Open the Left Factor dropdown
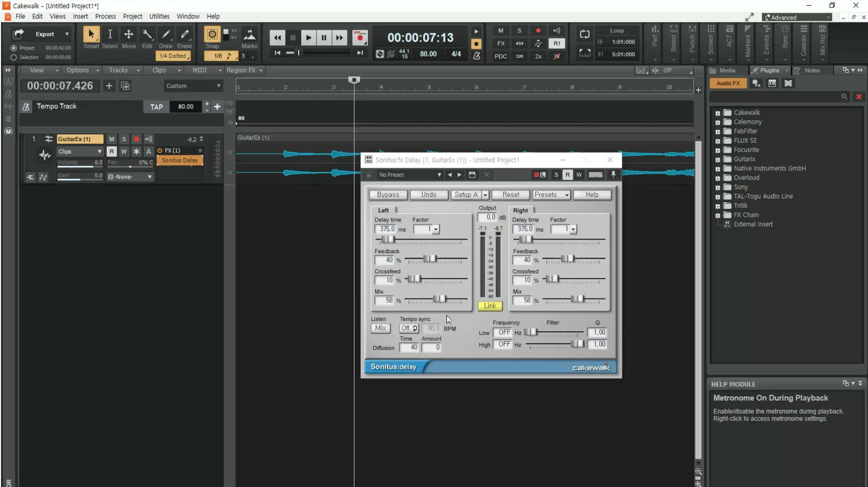The image size is (868, 487). [x=436, y=230]
